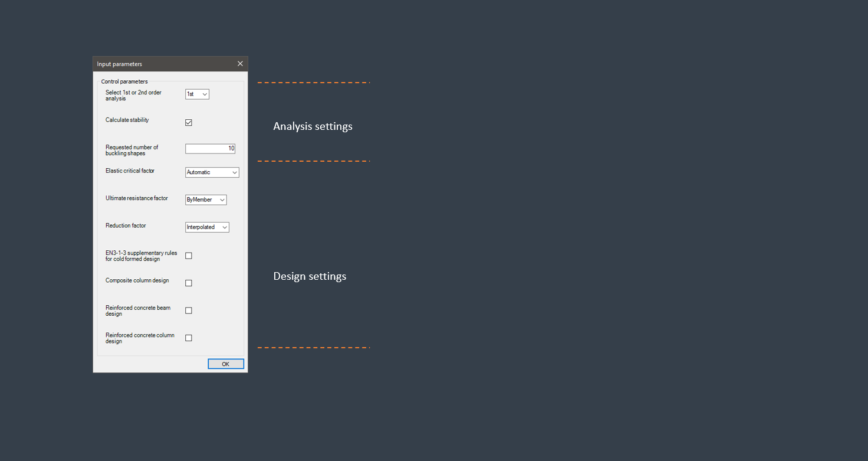Expand the Elastic critical factor dropdown
The width and height of the screenshot is (868, 461).
pos(212,172)
